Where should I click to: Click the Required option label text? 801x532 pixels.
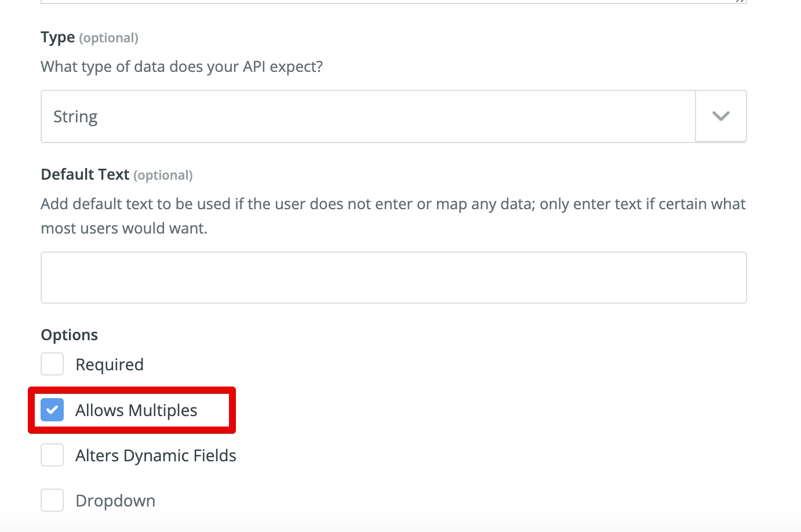(110, 365)
